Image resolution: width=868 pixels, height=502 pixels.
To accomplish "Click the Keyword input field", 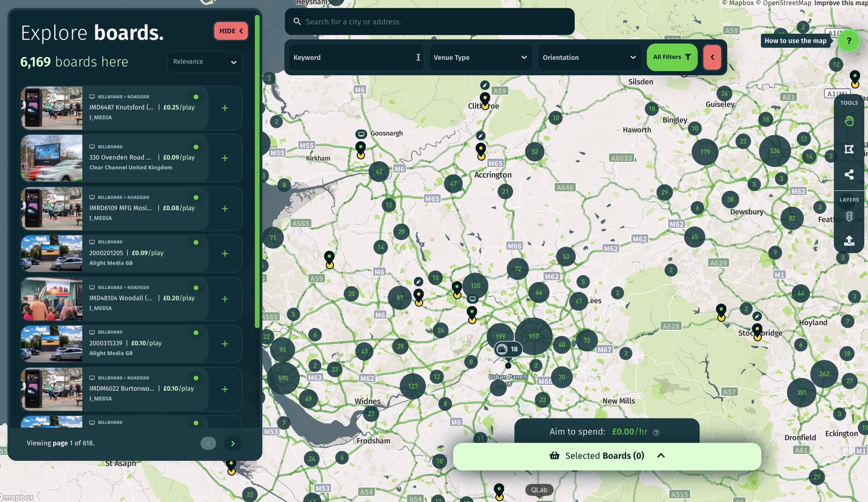I will pos(356,58).
